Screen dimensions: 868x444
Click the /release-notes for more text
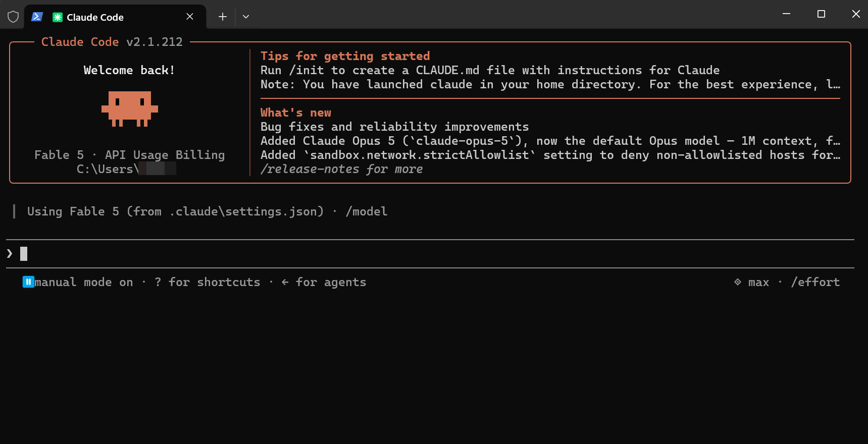coord(342,169)
